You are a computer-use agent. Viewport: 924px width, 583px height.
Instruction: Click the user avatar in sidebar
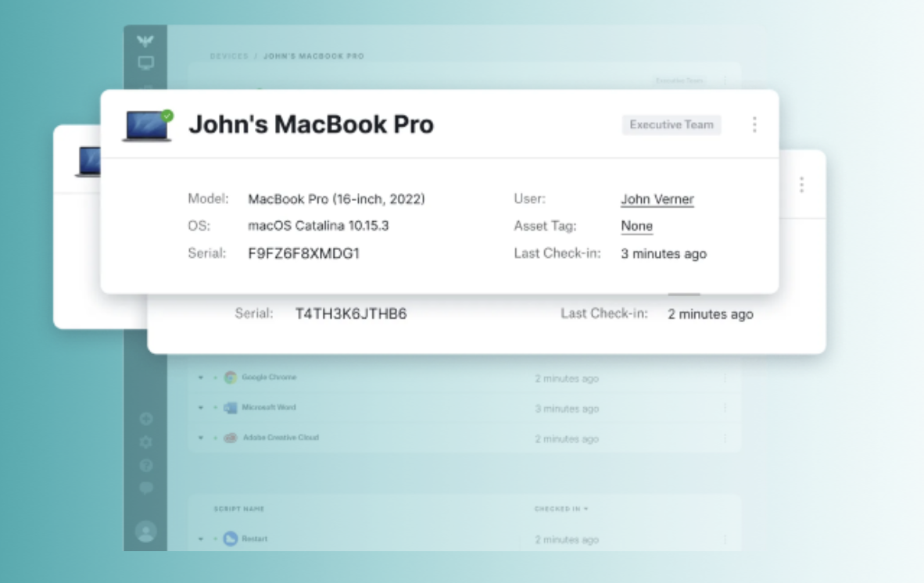click(x=145, y=531)
